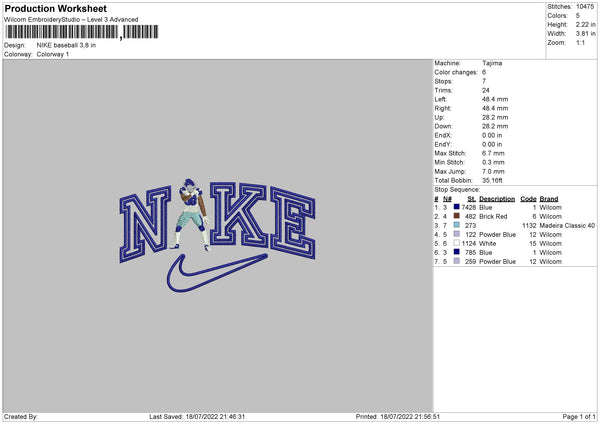Select the swoosh outline in the design preview

pyautogui.click(x=217, y=272)
